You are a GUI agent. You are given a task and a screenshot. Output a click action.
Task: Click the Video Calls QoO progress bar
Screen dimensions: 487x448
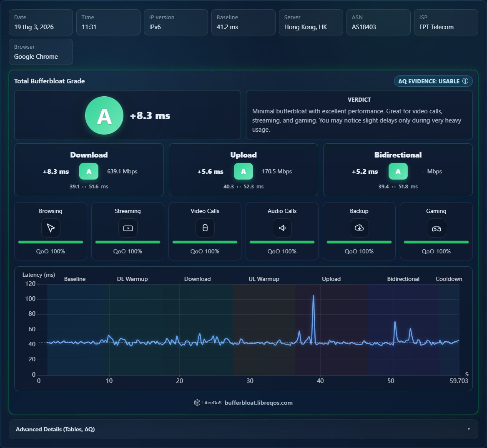(x=205, y=242)
